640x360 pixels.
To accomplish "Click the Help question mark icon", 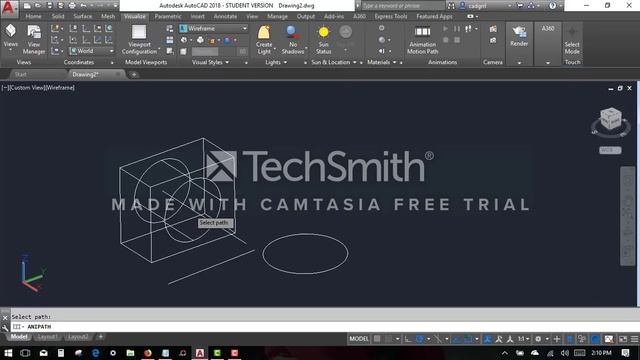I will 552,6.
